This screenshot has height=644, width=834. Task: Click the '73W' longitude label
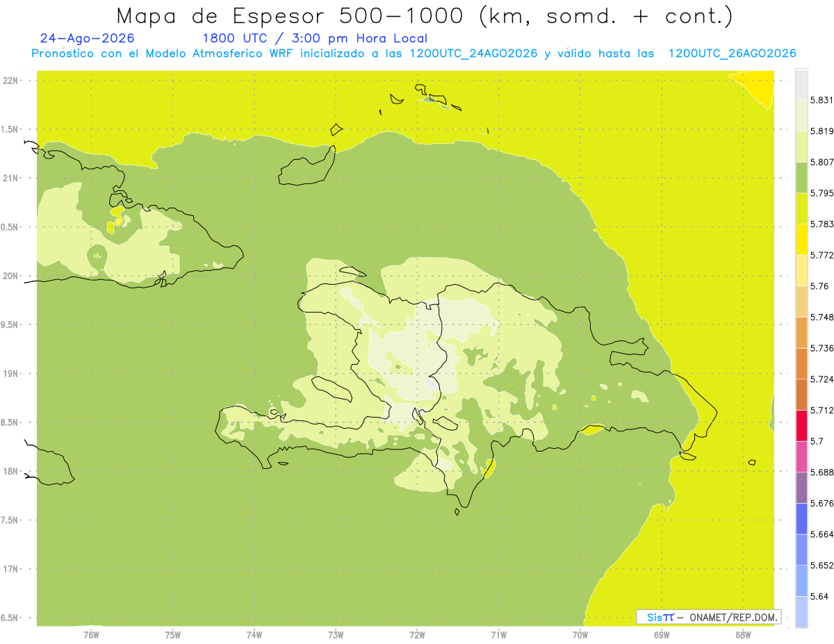click(336, 634)
